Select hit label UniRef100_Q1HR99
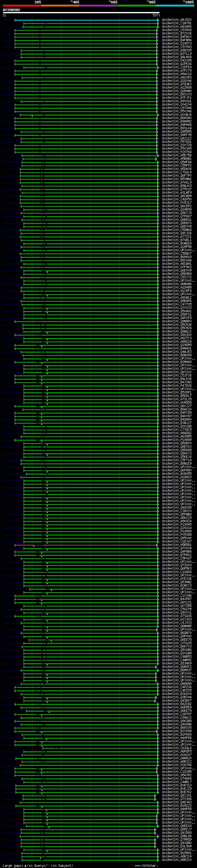The image size is (197, 868). point(177,210)
